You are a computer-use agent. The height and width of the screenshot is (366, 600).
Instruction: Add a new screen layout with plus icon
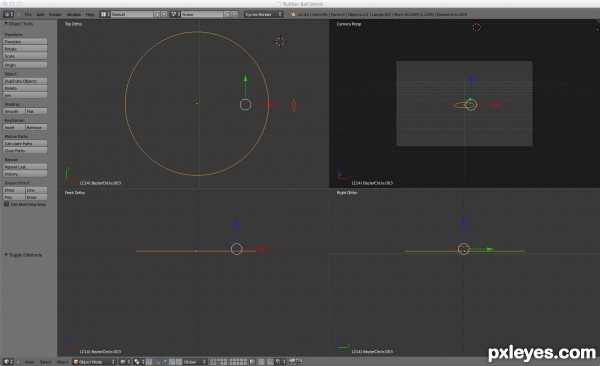pos(157,14)
